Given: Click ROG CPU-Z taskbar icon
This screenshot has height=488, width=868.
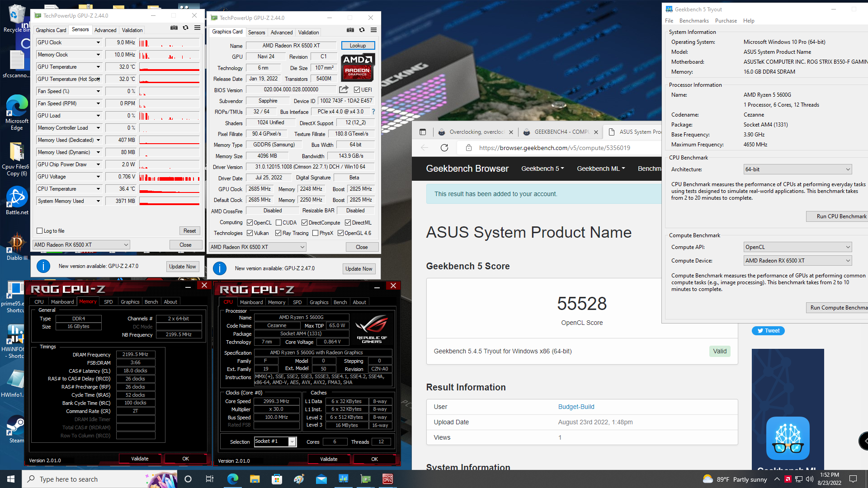Looking at the screenshot, I should pyautogui.click(x=388, y=479).
